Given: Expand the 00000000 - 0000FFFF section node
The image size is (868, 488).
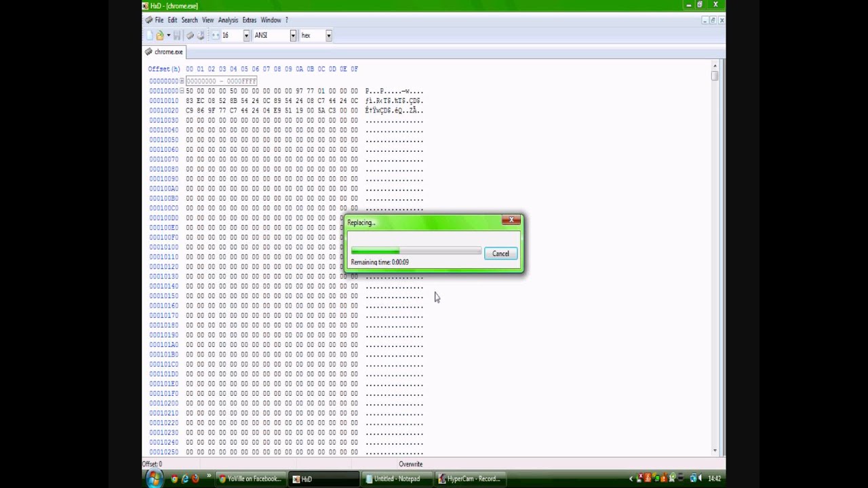Looking at the screenshot, I should [x=182, y=81].
